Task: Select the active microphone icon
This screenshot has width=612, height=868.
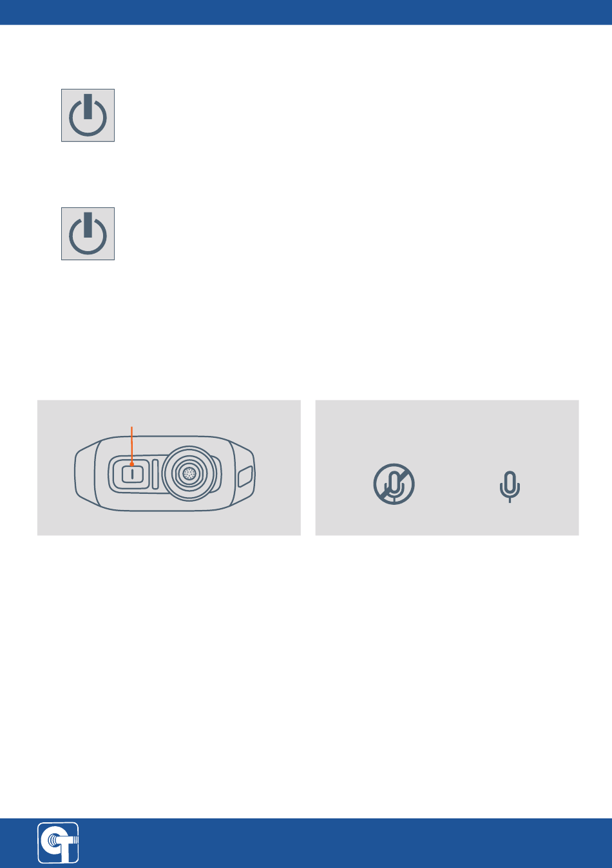Action: 510,487
